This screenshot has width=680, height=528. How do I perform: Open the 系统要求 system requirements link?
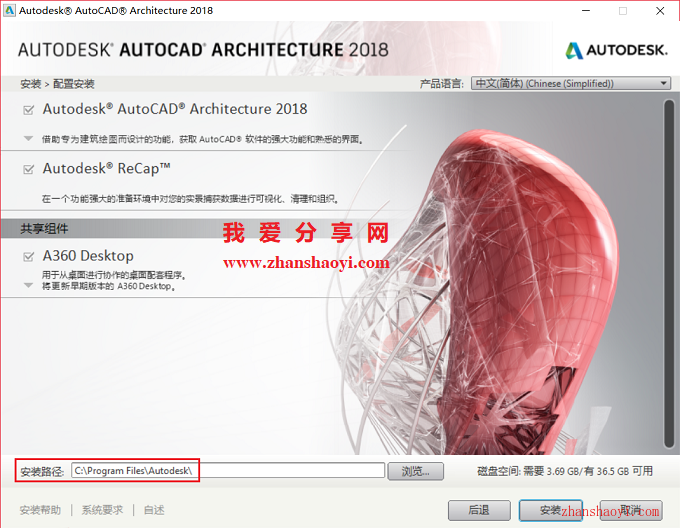(x=102, y=510)
